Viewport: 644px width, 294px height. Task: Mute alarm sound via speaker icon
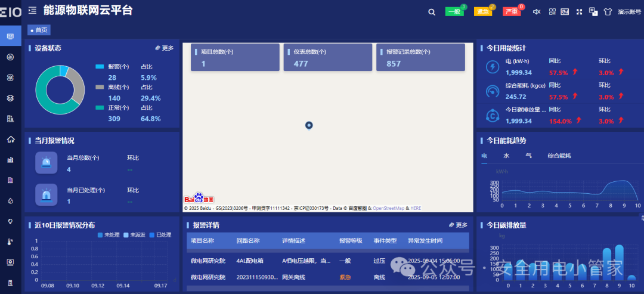[537, 12]
